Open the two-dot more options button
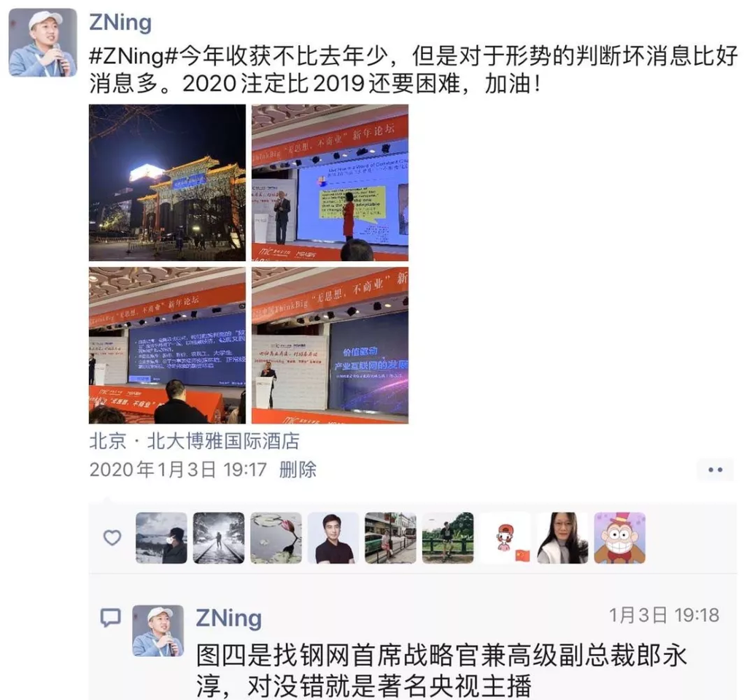Viewport: 755px width, 700px height. point(715,470)
